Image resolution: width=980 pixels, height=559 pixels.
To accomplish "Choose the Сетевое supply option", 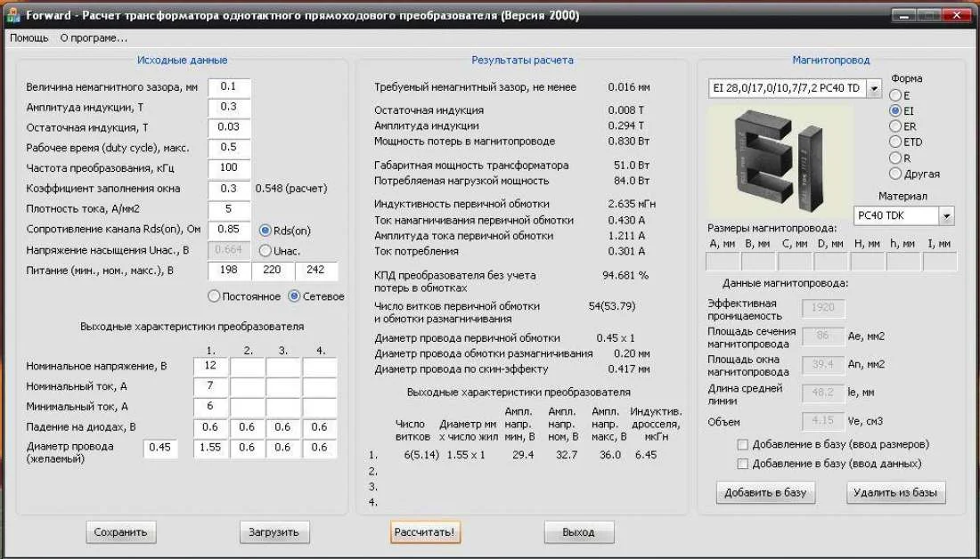I will coord(294,296).
